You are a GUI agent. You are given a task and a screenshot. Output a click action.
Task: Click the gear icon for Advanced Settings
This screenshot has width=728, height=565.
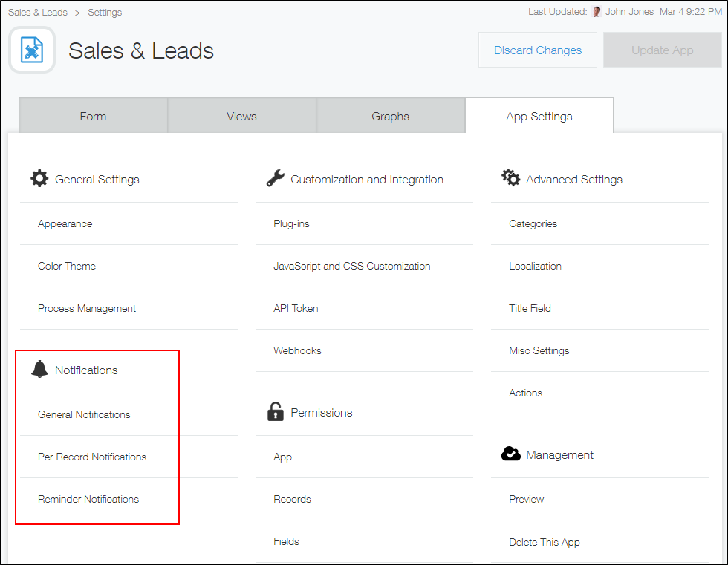(x=510, y=177)
